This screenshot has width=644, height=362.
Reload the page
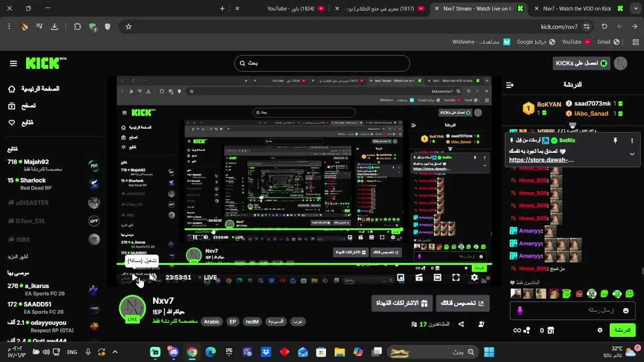click(604, 27)
